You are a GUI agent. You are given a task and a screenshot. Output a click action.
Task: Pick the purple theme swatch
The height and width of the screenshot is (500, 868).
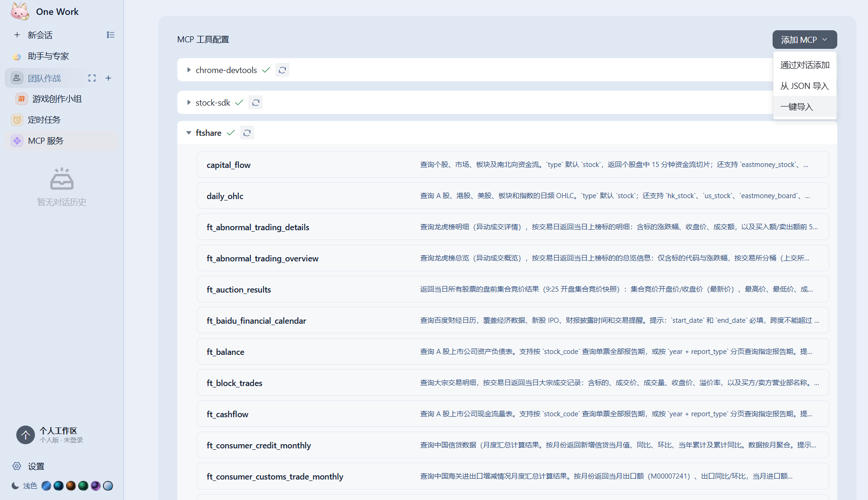click(95, 486)
